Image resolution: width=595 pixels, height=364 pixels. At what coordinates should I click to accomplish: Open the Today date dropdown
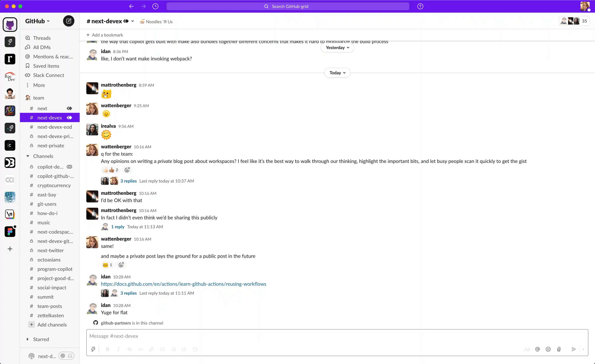pyautogui.click(x=337, y=73)
